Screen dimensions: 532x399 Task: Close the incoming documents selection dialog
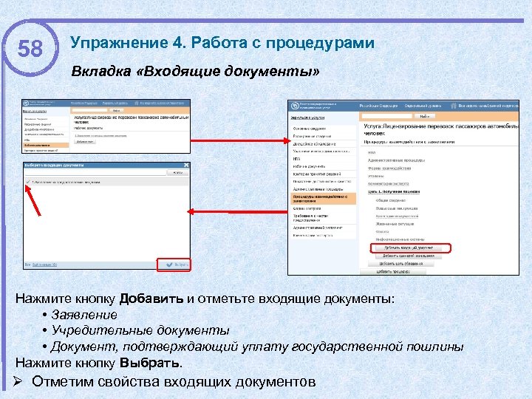click(x=186, y=165)
